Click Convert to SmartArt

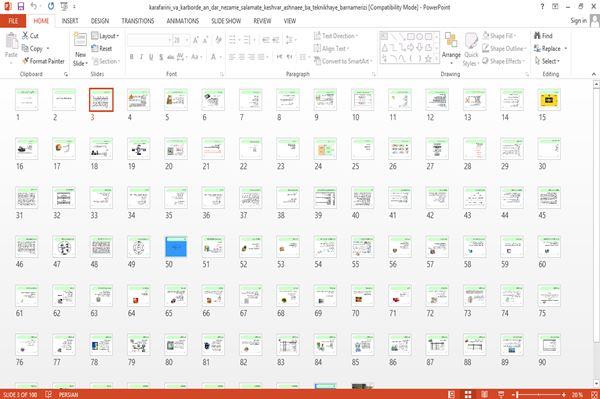pyautogui.click(x=343, y=61)
